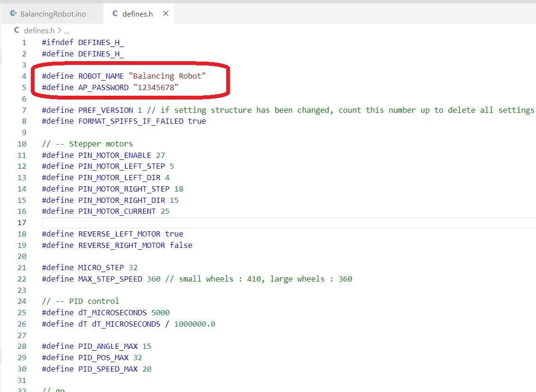
Task: Click the "12345678" password string
Action: coord(156,87)
